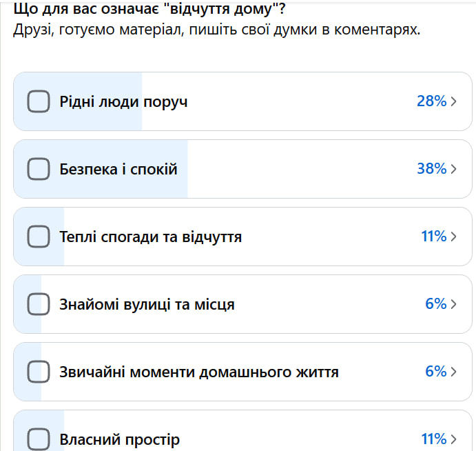Select the Теплі спогади та відчуття checkbox
The image size is (476, 451).
pyautogui.click(x=39, y=237)
